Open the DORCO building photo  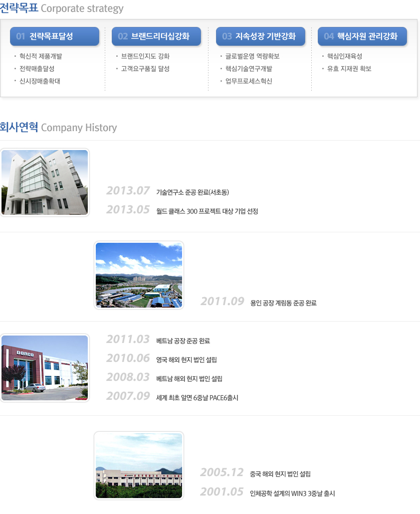point(45,368)
